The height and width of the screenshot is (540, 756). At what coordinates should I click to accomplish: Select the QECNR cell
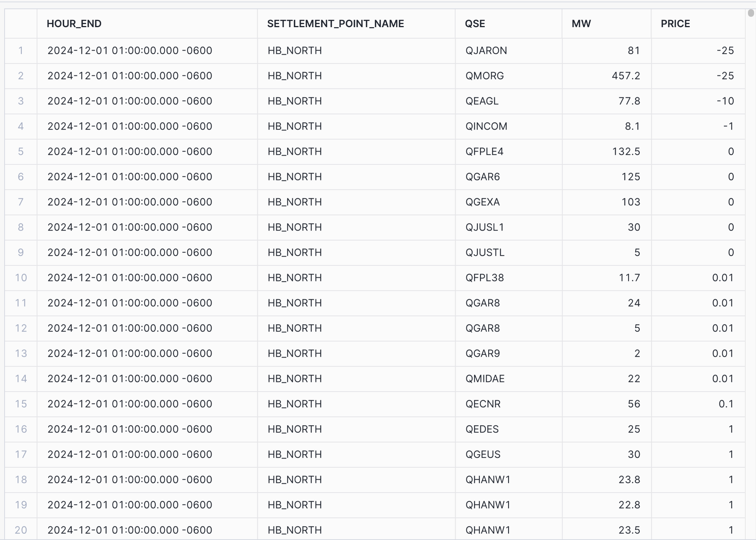(x=483, y=404)
